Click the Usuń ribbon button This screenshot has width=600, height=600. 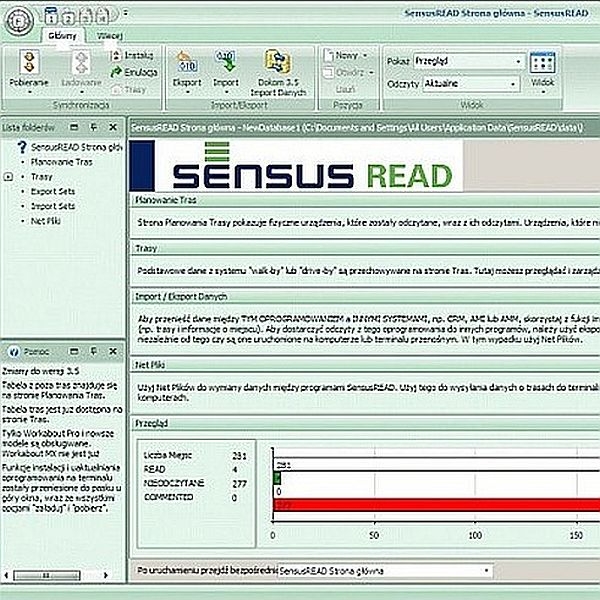[345, 90]
